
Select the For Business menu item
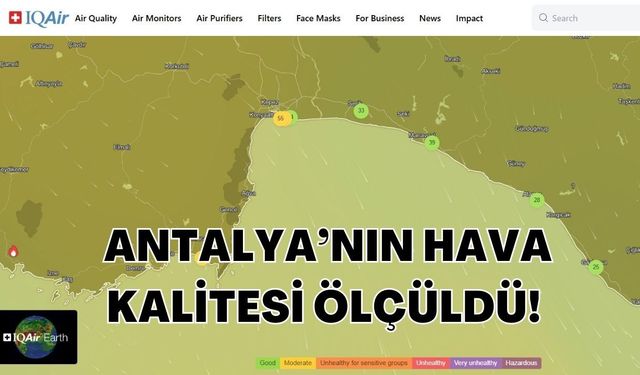380,18
